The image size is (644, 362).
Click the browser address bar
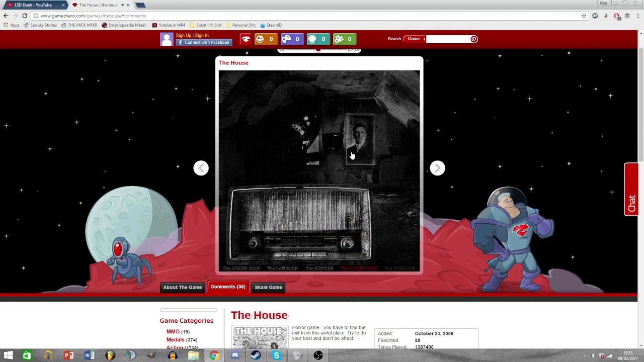(307, 16)
